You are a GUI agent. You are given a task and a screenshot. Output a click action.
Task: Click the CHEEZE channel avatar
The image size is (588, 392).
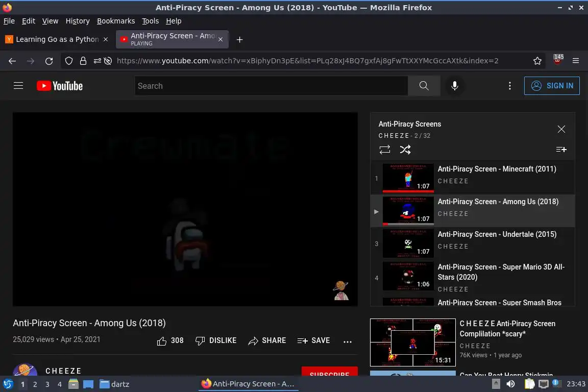click(x=25, y=371)
